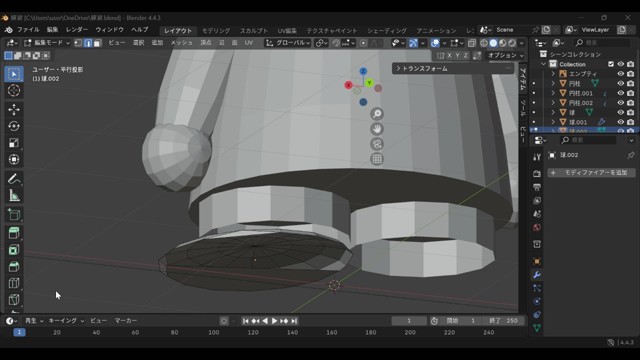Select the Measure tool
The image size is (640, 360).
pyautogui.click(x=14, y=196)
